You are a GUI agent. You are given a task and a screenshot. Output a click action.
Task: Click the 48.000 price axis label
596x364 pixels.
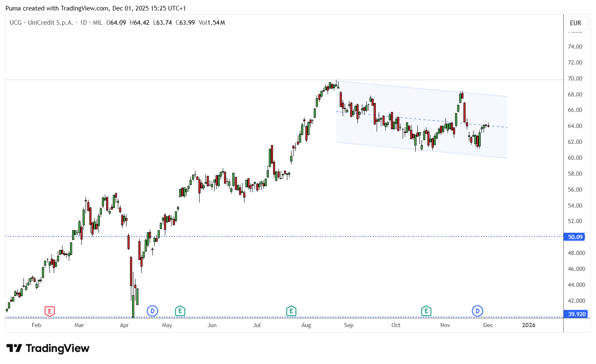point(577,253)
